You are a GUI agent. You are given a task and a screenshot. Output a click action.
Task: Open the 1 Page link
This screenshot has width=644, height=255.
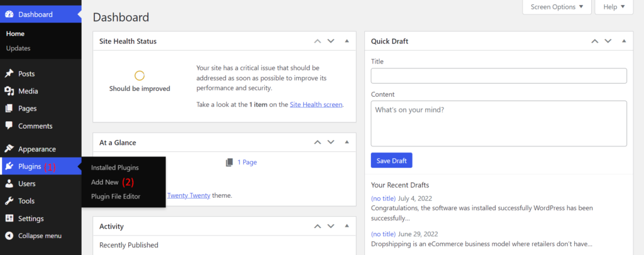point(247,162)
